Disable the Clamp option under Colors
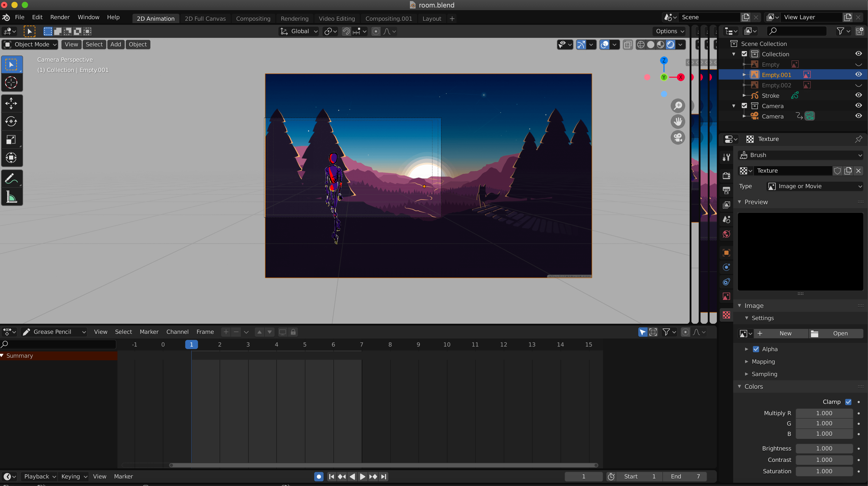868x486 pixels. (x=849, y=402)
